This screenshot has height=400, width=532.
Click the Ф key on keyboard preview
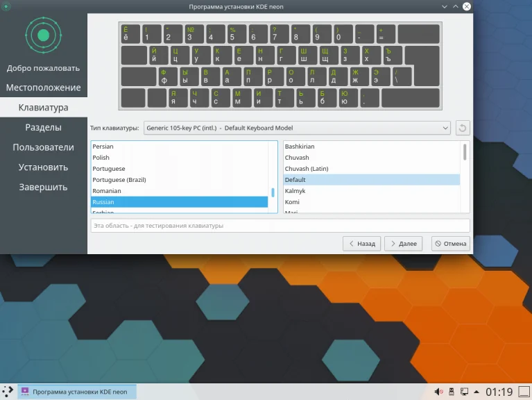coord(168,76)
